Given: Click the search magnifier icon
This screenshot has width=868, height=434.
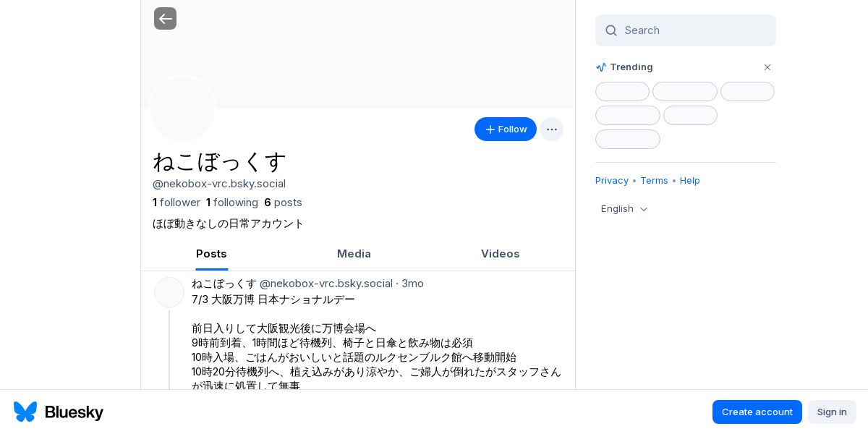Looking at the screenshot, I should point(611,30).
